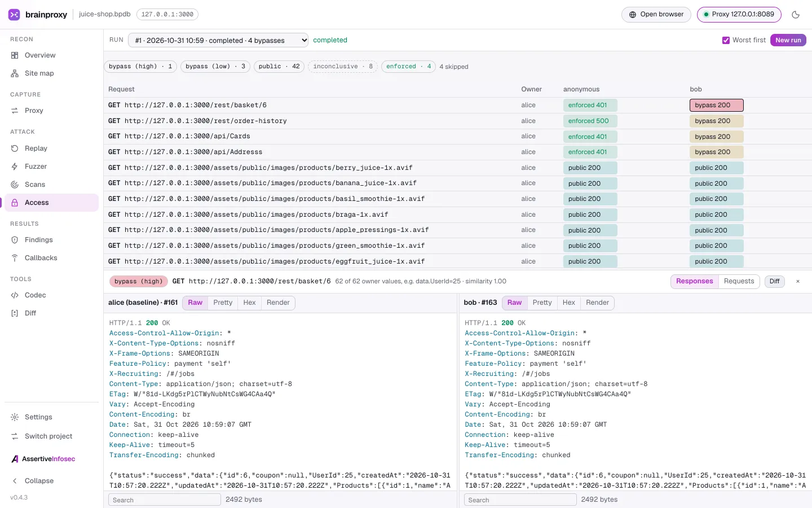
Task: Open the Replay tool
Action: [x=51, y=148]
